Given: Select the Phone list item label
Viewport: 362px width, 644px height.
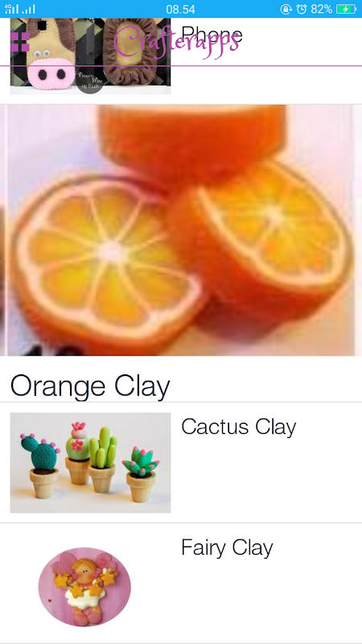Looking at the screenshot, I should pyautogui.click(x=212, y=35).
